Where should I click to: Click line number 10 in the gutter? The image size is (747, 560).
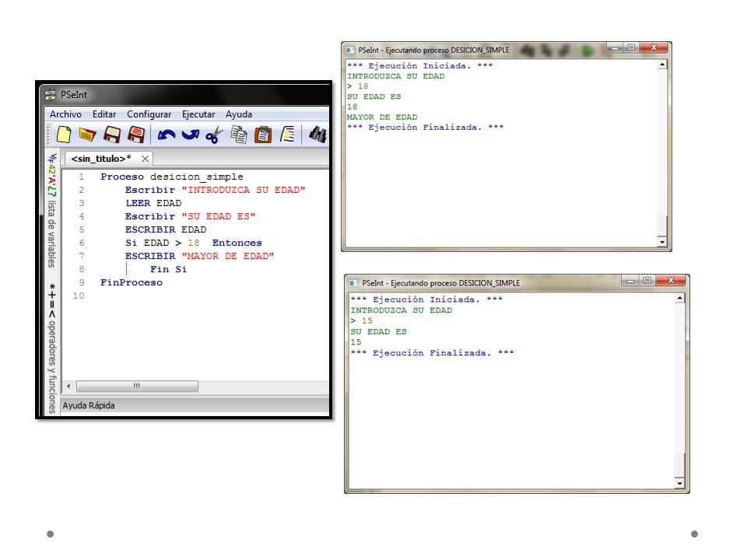(79, 296)
